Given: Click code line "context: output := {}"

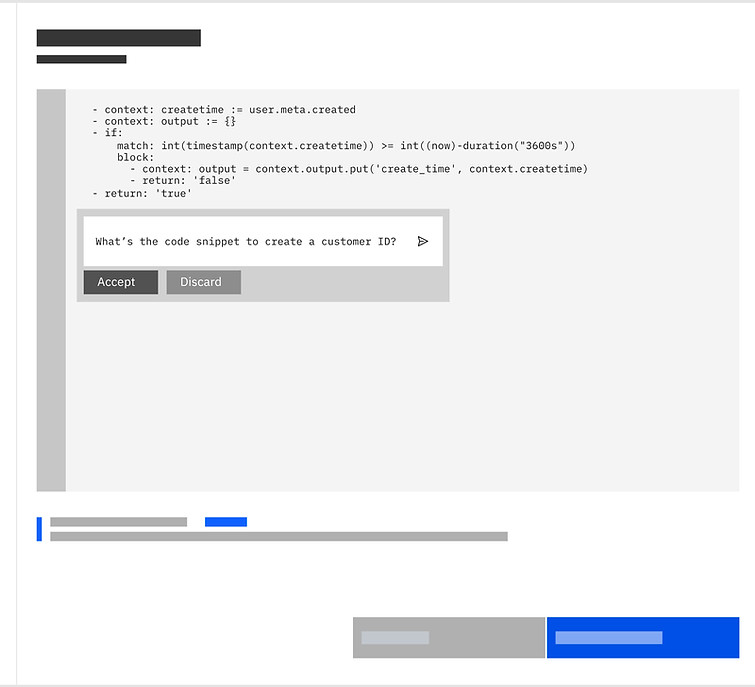Looking at the screenshot, I should tap(164, 121).
